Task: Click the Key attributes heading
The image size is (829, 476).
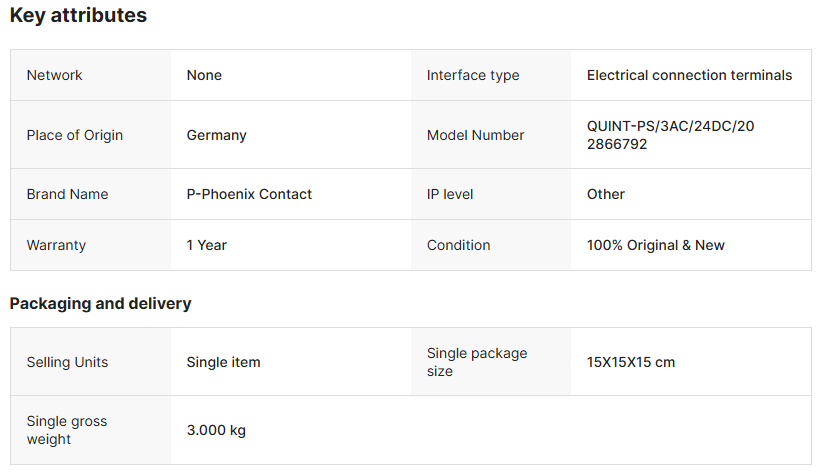Action: point(78,16)
